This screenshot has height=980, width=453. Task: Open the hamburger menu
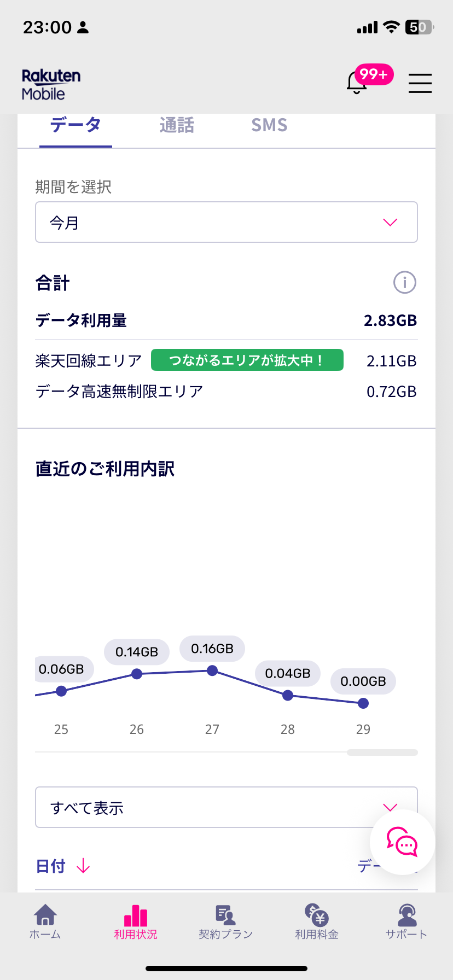(420, 83)
